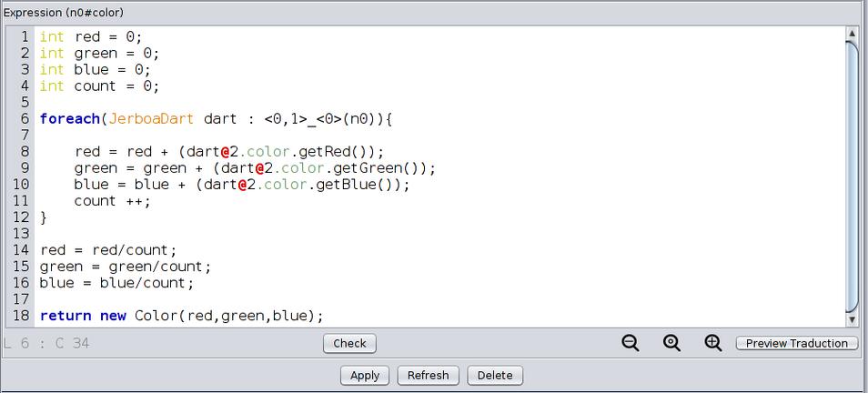
Task: Apply the expression changes
Action: [x=365, y=376]
